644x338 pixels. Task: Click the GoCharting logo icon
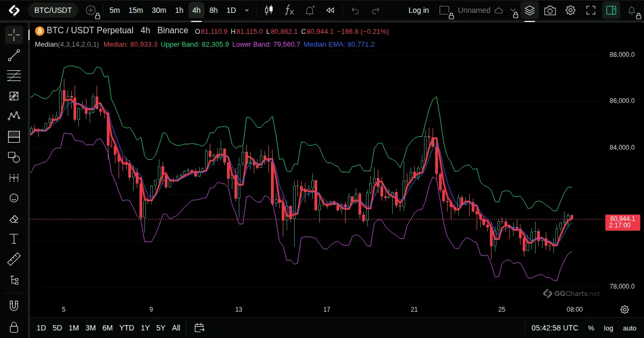coord(14,10)
